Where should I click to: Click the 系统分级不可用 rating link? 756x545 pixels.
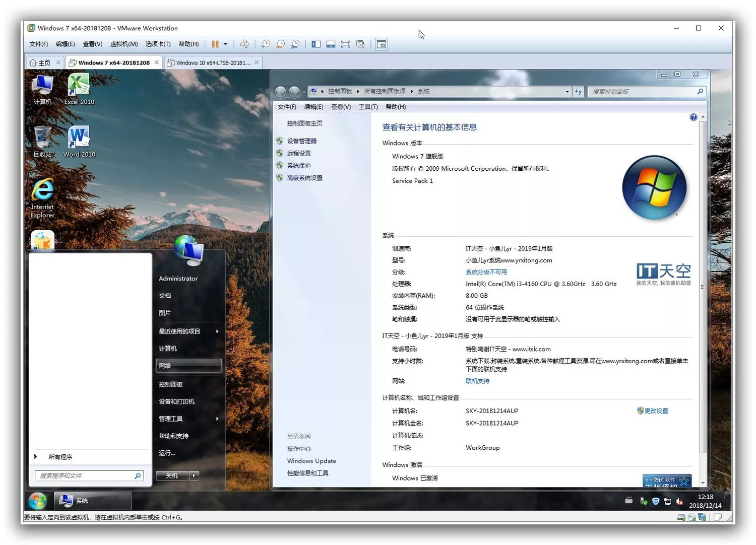coord(486,272)
